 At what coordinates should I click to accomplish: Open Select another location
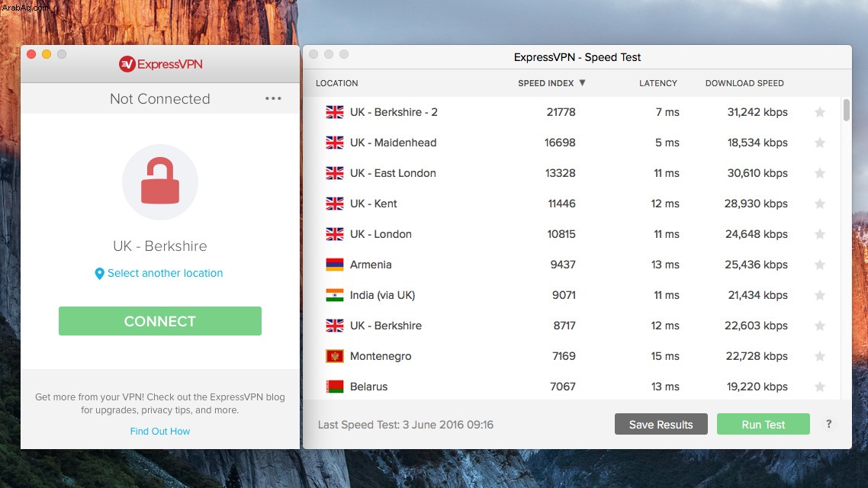[x=165, y=273]
